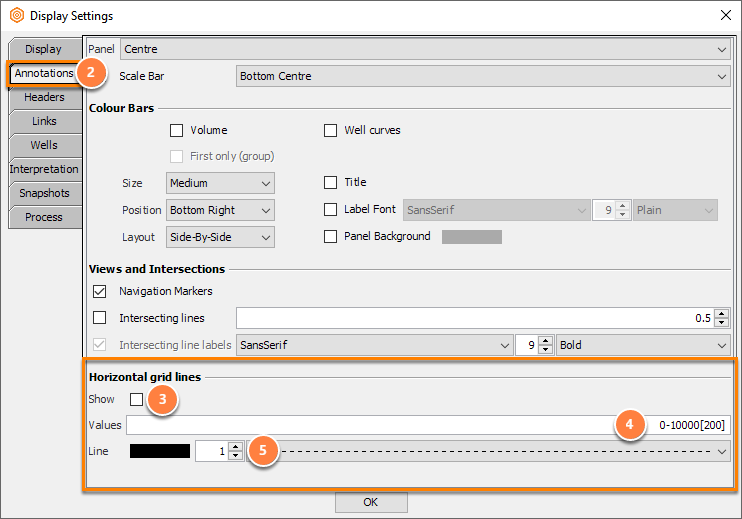Image resolution: width=742 pixels, height=519 pixels.
Task: Turn on Show horizontal grid lines
Action: coord(136,399)
